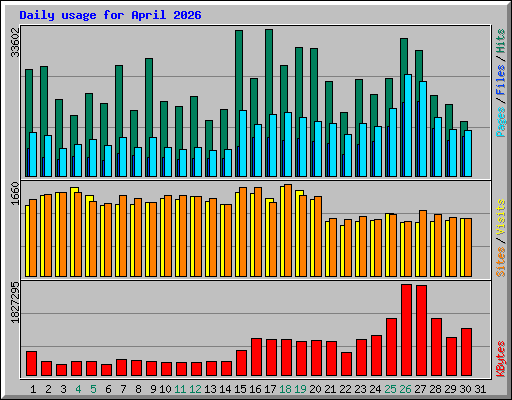
Task: Click the 1660 sites axis value
Action: click(15, 194)
